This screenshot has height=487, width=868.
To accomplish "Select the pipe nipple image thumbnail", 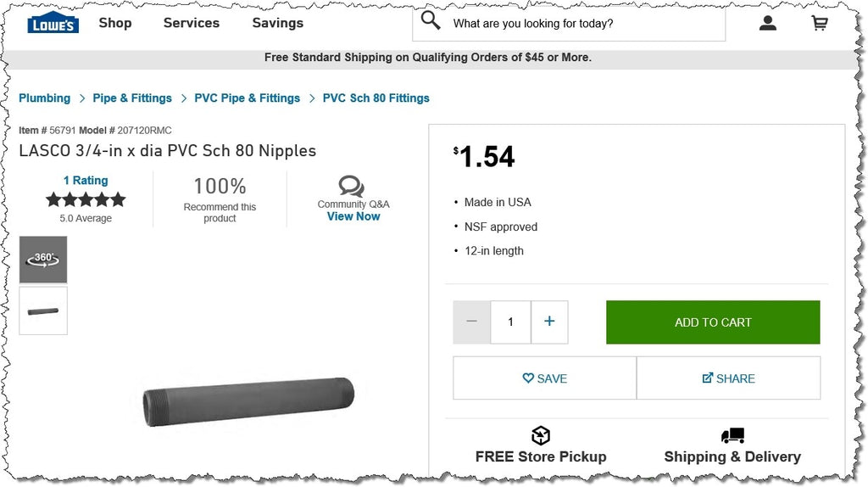I will tap(43, 311).
